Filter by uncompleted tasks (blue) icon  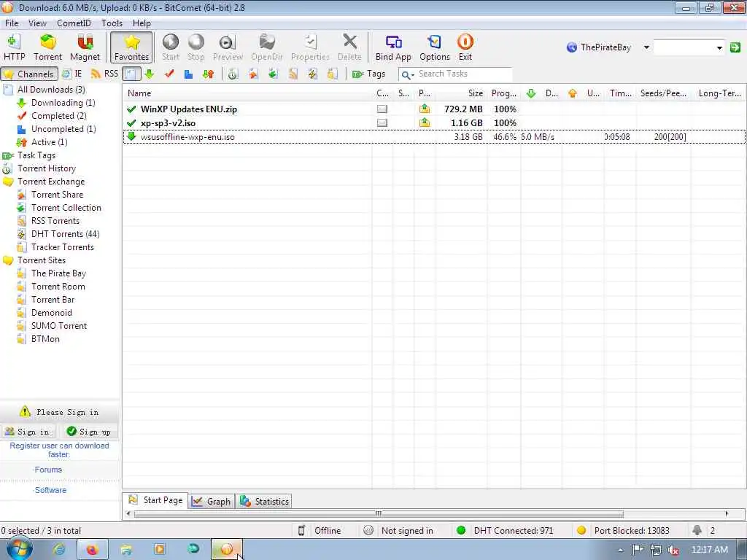click(x=189, y=74)
